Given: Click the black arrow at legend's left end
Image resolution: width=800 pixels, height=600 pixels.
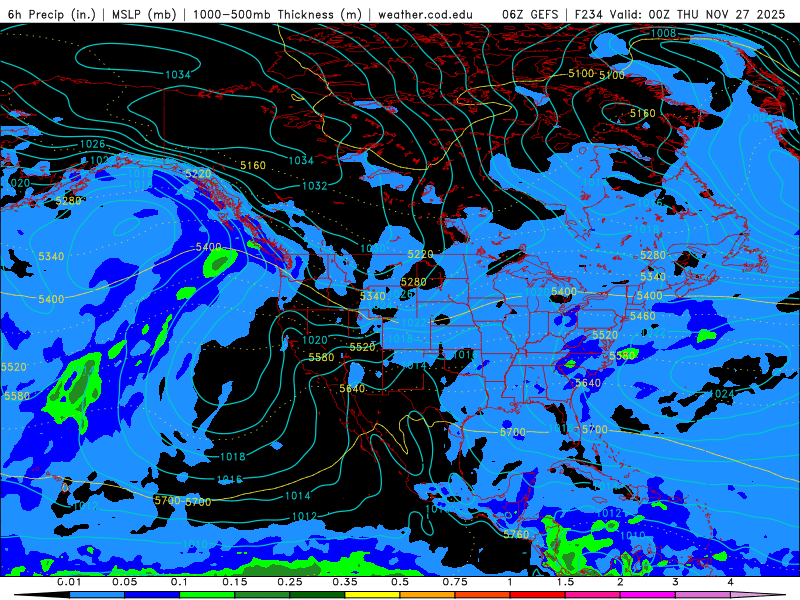Looking at the screenshot, I should [41, 595].
